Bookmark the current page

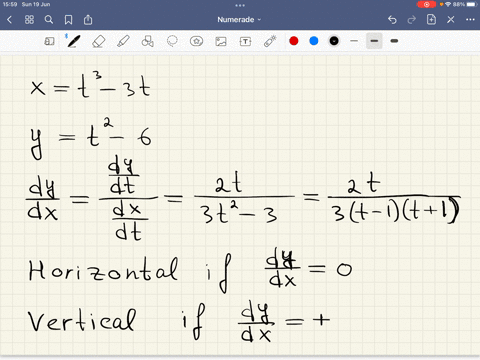pyautogui.click(x=68, y=20)
